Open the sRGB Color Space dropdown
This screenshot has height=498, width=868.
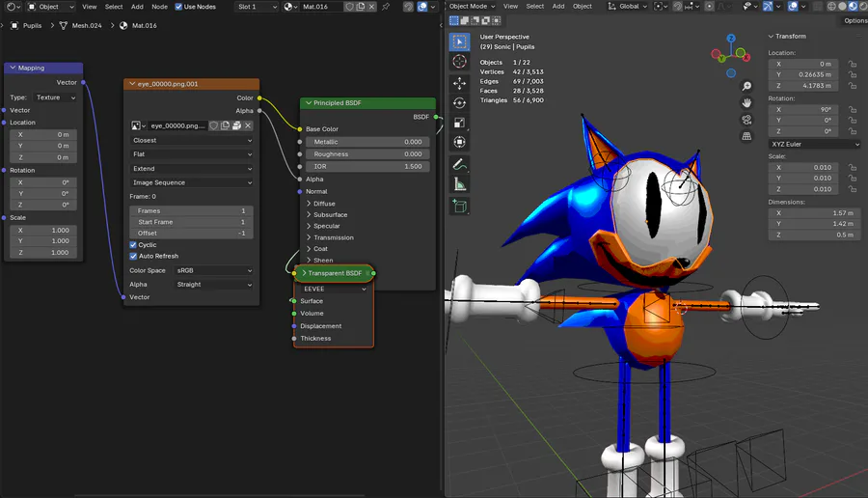point(214,270)
